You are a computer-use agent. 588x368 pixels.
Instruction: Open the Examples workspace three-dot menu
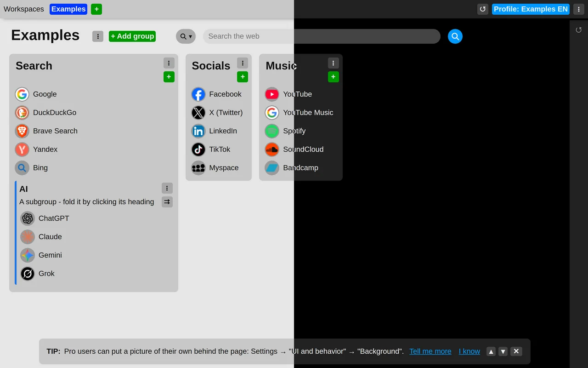(98, 36)
